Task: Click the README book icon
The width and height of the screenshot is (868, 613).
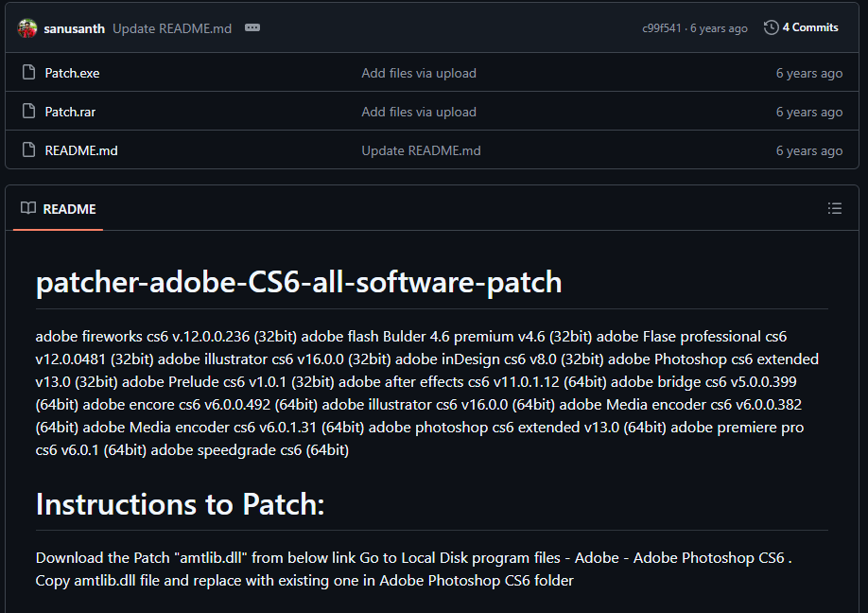Action: coord(28,208)
